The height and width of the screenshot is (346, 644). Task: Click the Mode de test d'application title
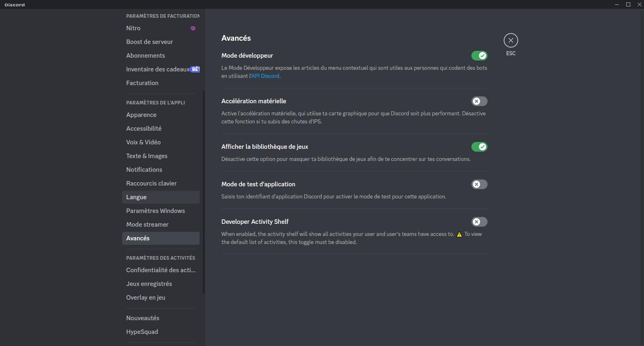[258, 184]
